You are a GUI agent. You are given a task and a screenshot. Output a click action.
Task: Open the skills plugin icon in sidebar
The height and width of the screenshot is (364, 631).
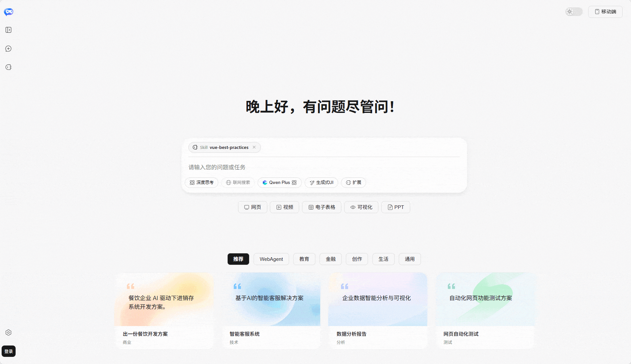(x=8, y=67)
